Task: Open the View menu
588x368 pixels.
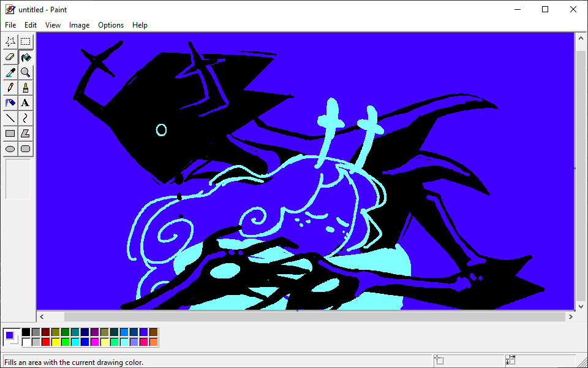Action: [53, 25]
